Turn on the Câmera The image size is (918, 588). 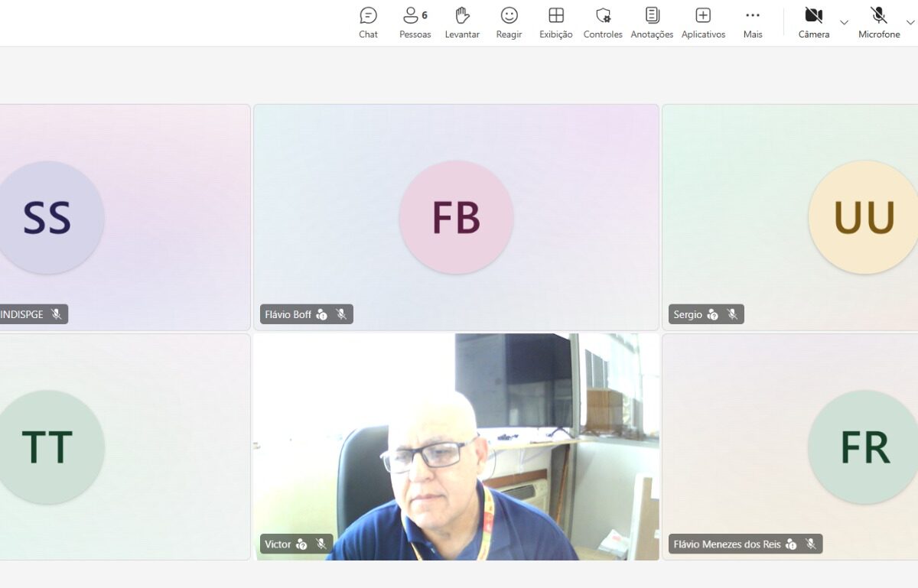(813, 23)
